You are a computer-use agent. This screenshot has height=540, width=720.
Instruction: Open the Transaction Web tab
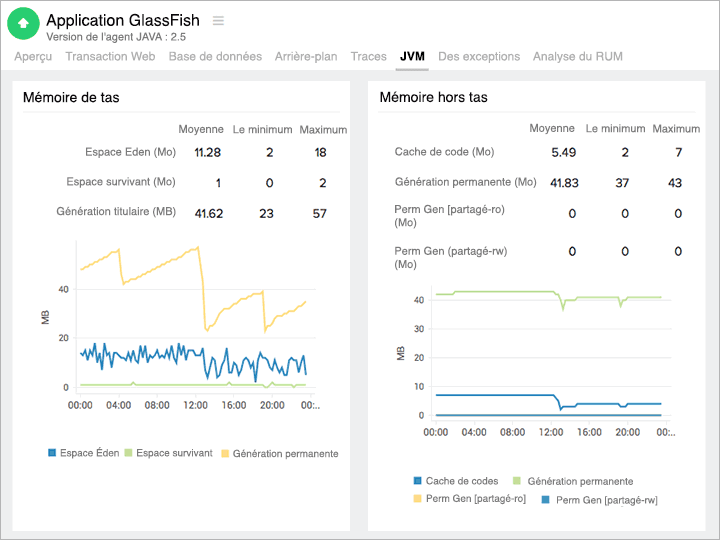(x=110, y=57)
